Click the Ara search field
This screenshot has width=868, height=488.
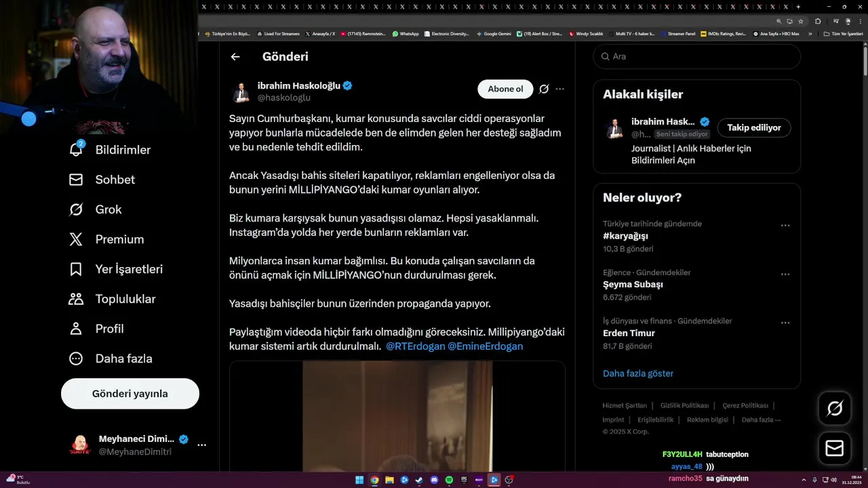[x=696, y=57]
